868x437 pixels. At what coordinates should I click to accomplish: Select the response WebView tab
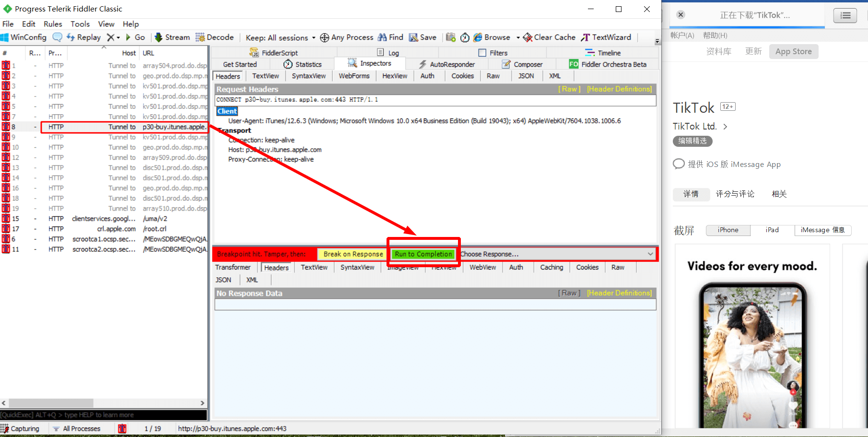tap(483, 267)
